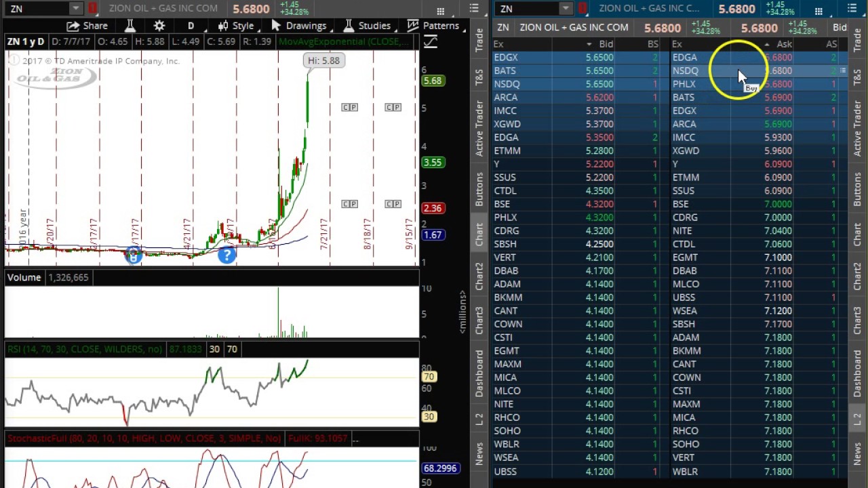Open News side tab in right pane
This screenshot has height=488, width=868.
(858, 453)
